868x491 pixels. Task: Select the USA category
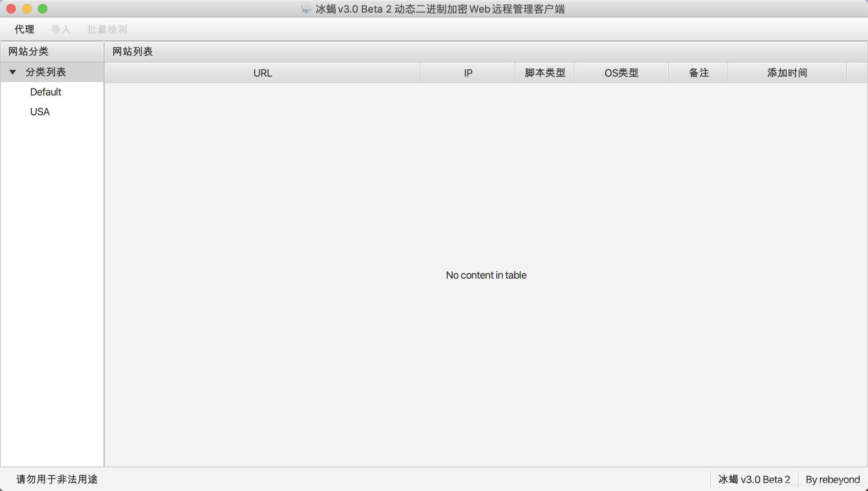point(52,112)
